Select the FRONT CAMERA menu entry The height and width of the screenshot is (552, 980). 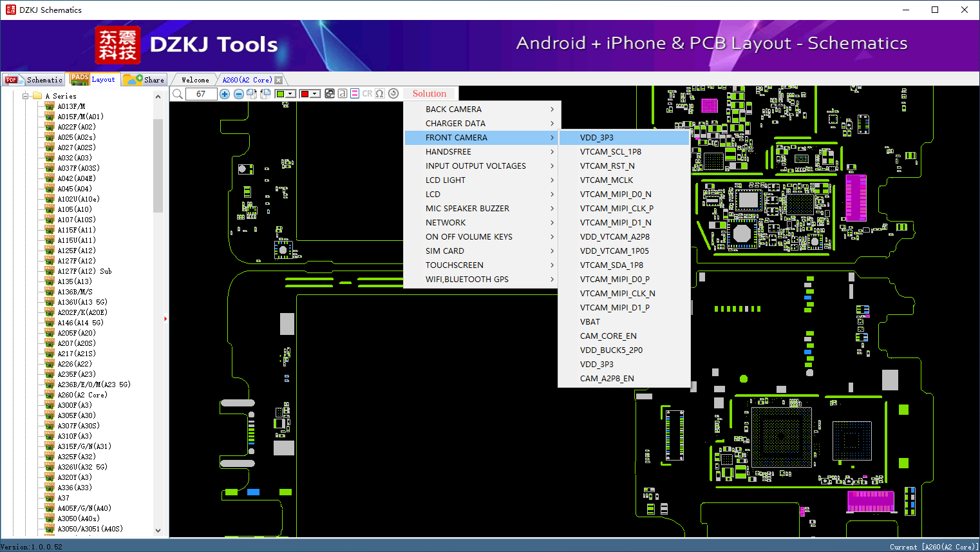(x=482, y=138)
